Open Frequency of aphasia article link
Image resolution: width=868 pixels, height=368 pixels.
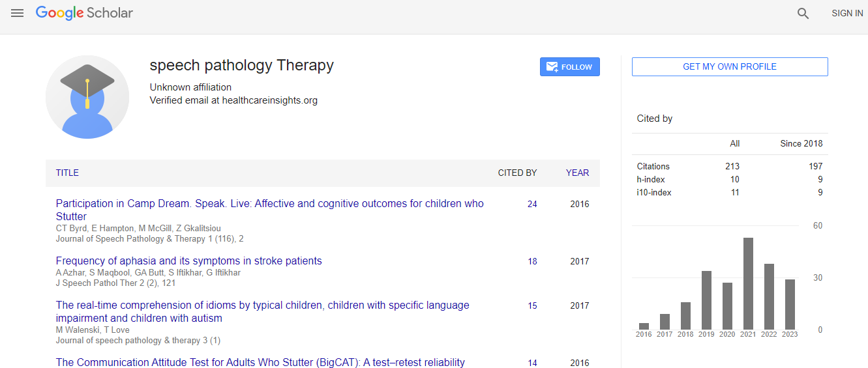[x=188, y=261]
